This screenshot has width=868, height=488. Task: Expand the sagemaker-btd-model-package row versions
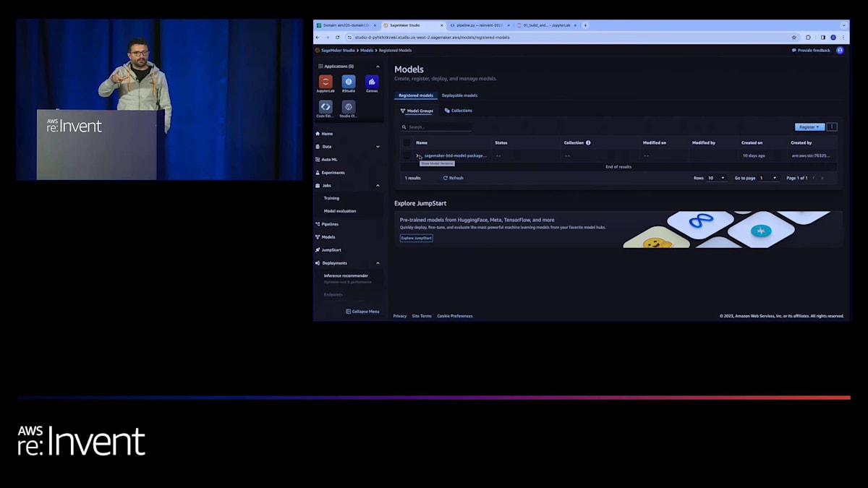(x=418, y=155)
